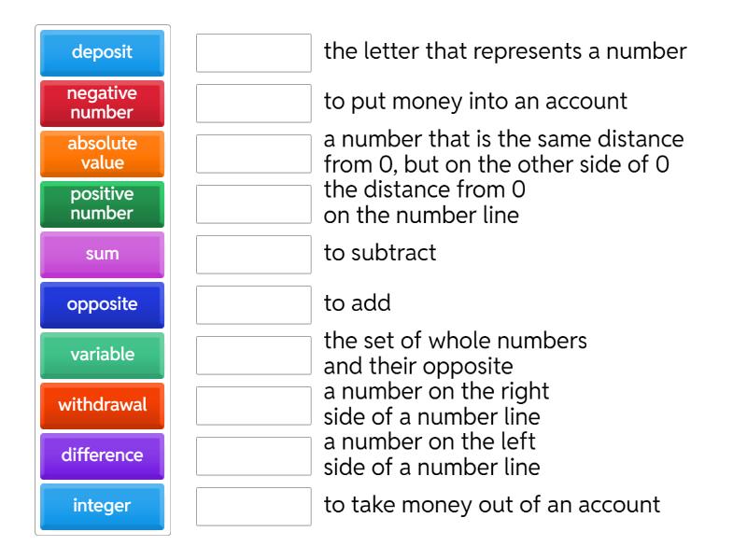
Task: Select the opposite word tile
Action: (x=101, y=304)
